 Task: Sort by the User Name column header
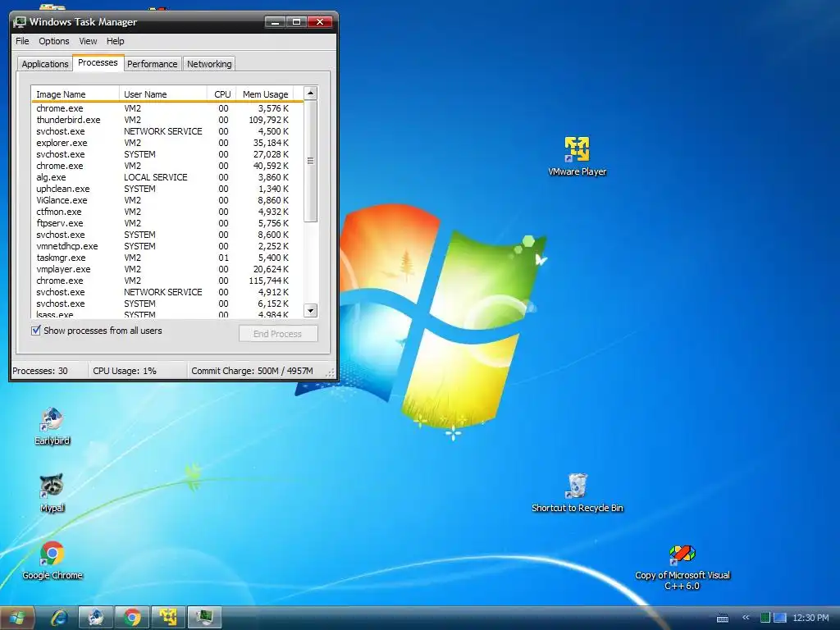click(163, 94)
